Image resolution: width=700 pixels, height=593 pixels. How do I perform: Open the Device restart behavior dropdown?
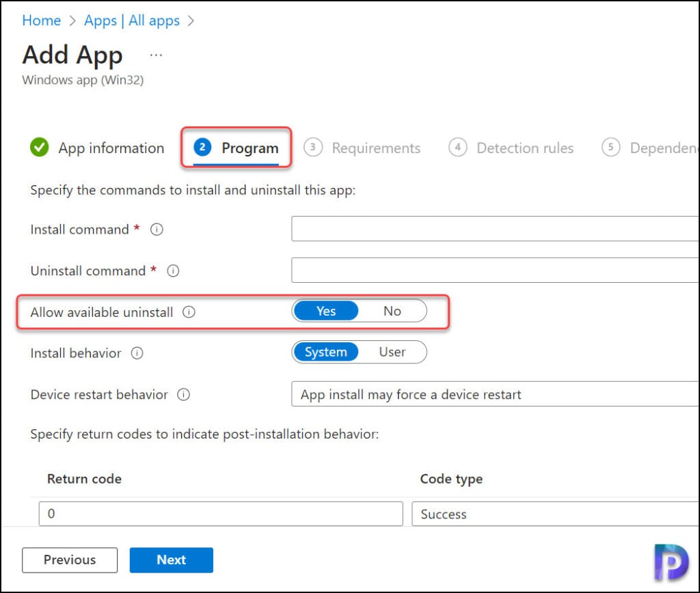click(495, 394)
